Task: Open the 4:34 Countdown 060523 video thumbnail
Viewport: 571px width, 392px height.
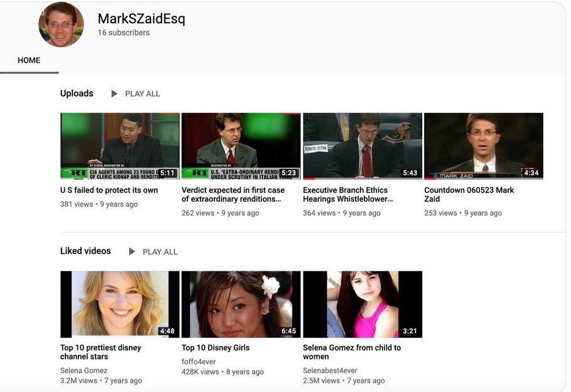Action: (483, 146)
